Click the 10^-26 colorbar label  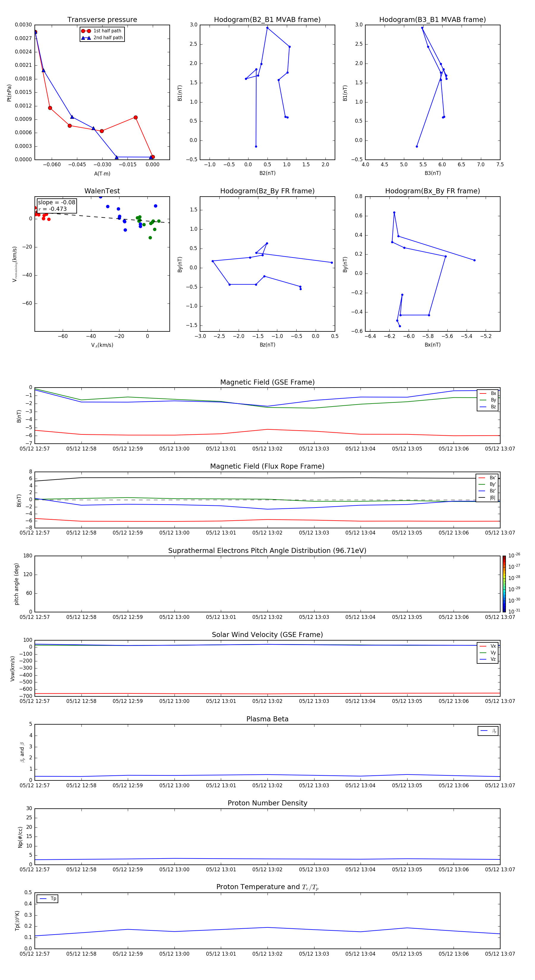coord(514,555)
